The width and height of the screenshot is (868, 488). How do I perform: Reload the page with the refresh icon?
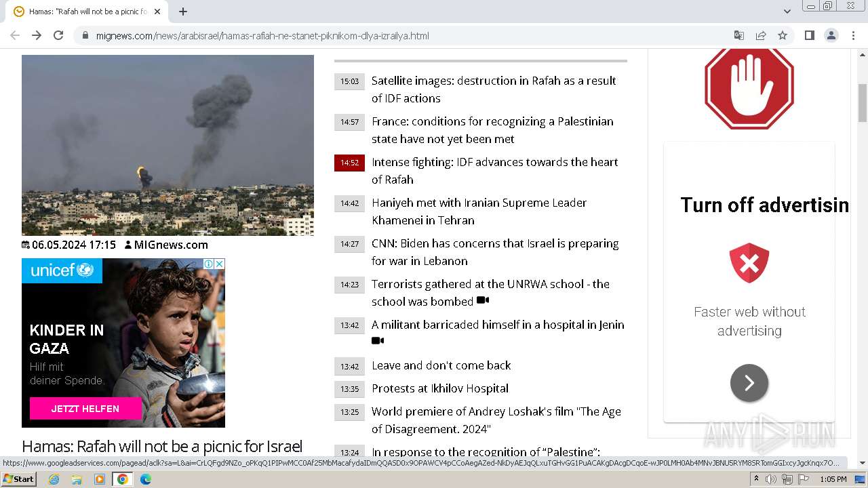tap(58, 35)
